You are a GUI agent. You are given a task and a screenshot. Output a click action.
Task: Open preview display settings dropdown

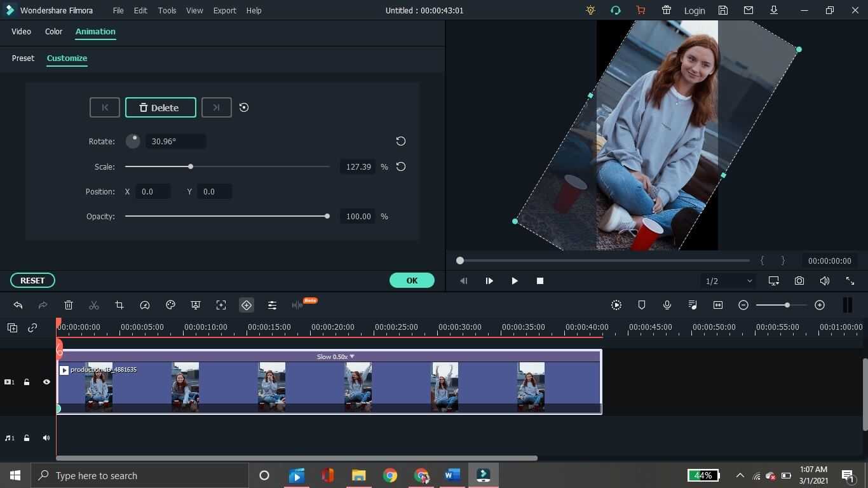pyautogui.click(x=773, y=281)
